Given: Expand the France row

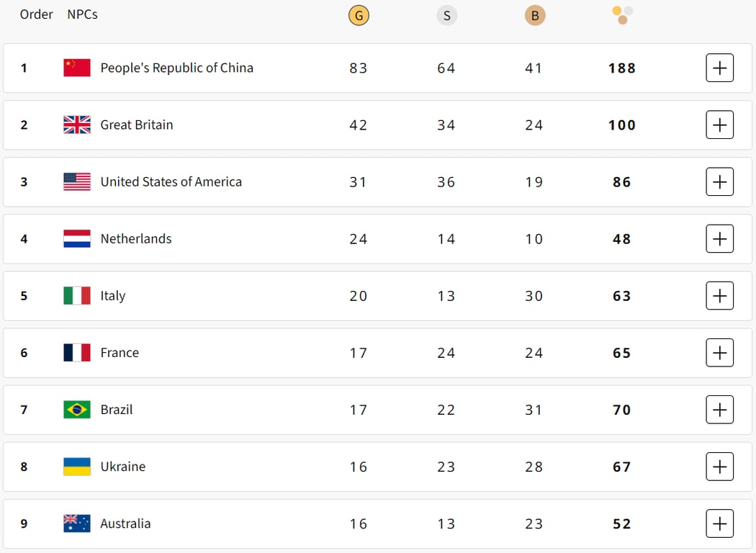Looking at the screenshot, I should point(719,353).
